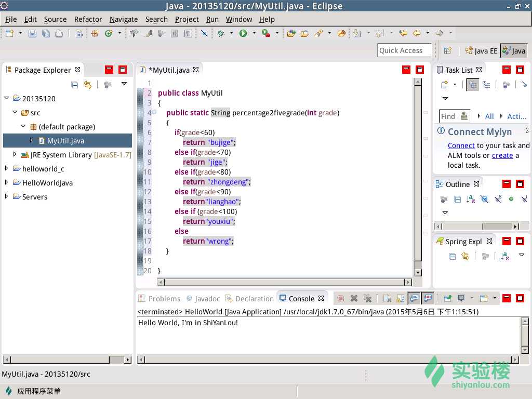This screenshot has height=399, width=532.
Task: Collapse the 20135120 project tree node
Action: pos(6,98)
